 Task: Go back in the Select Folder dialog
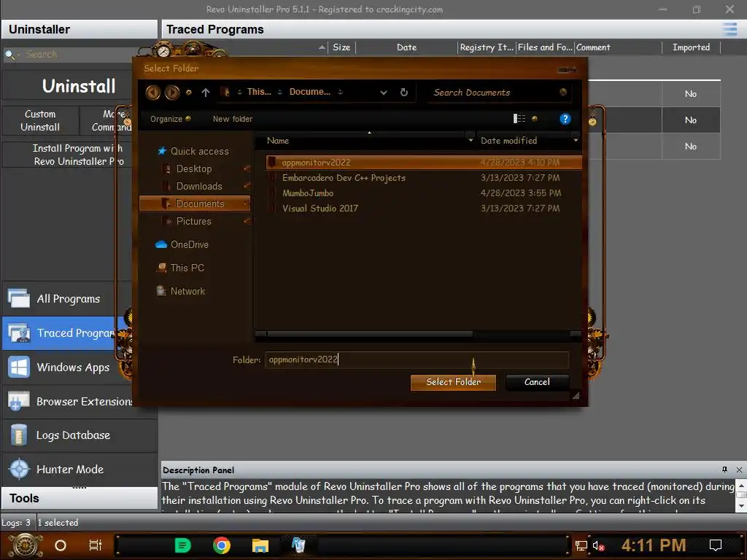pos(152,93)
